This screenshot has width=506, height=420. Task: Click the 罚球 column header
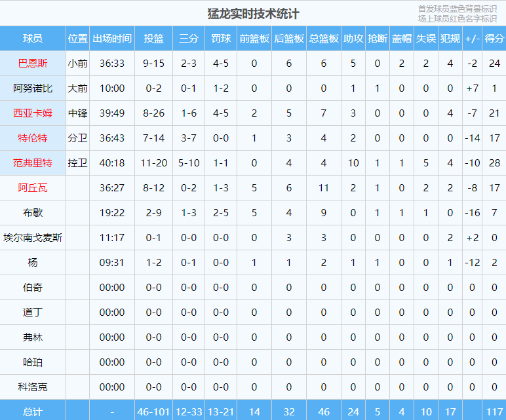[x=221, y=39]
